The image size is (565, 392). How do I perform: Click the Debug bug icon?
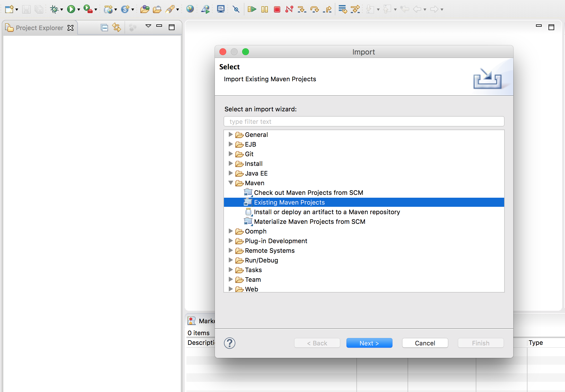pyautogui.click(x=54, y=9)
